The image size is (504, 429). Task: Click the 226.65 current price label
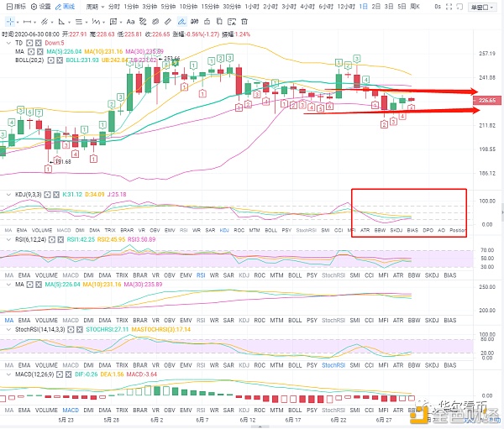click(x=487, y=101)
